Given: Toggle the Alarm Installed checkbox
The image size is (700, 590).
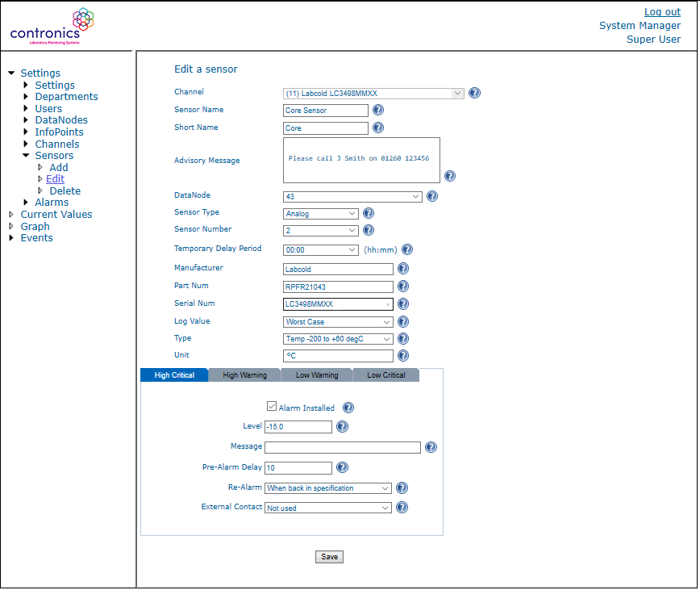Looking at the screenshot, I should (x=272, y=408).
